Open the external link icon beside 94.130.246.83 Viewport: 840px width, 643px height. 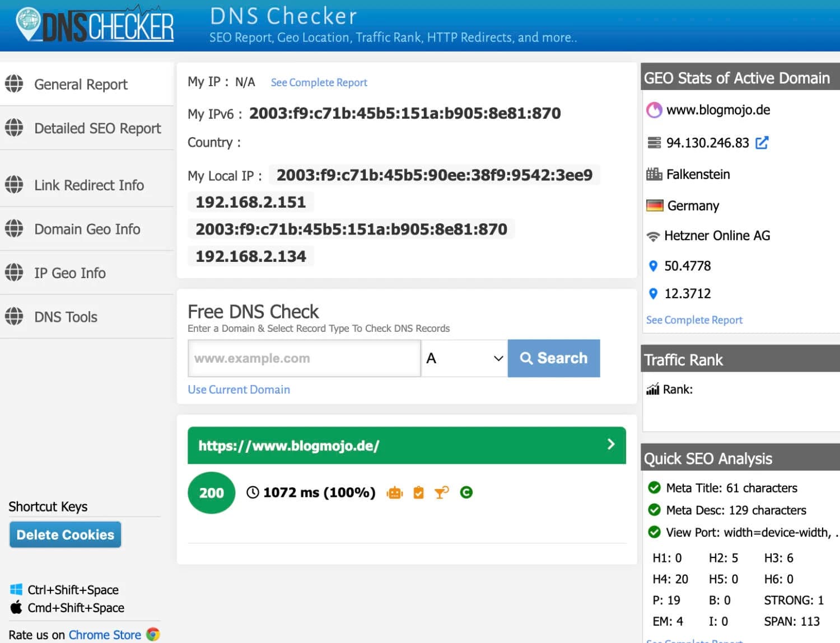click(x=762, y=143)
